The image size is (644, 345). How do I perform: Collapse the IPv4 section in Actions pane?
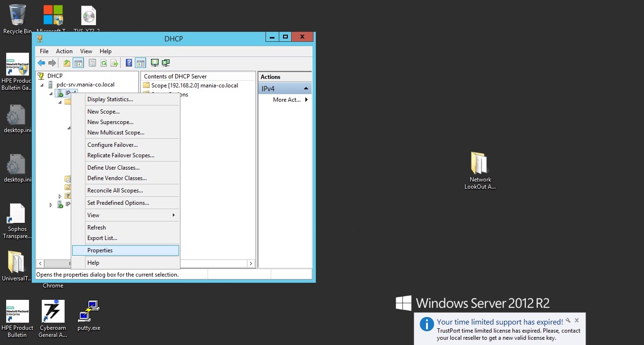[306, 88]
